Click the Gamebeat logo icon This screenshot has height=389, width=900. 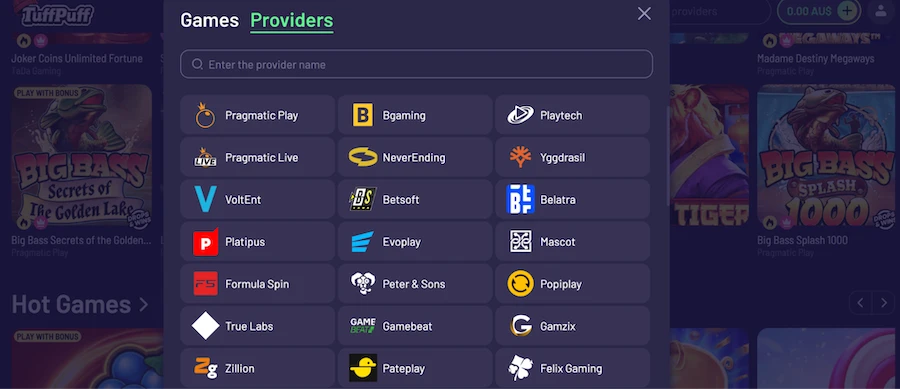point(363,326)
